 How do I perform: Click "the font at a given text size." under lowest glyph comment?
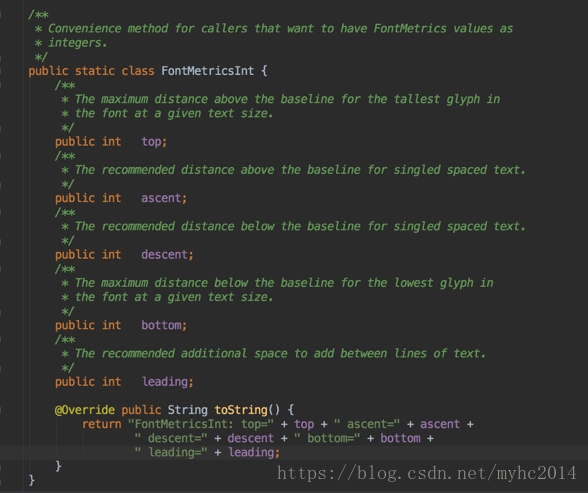[174, 297]
